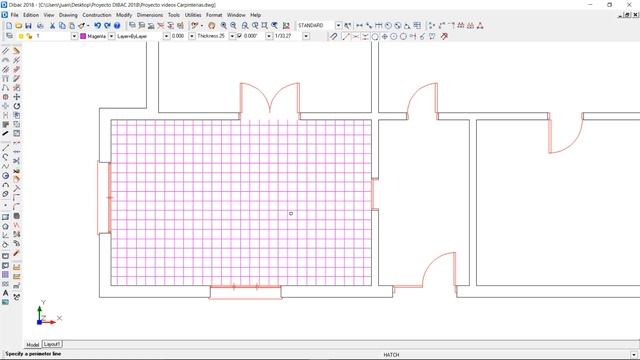Click the Paste icon
Image resolution: width=640 pixels, height=360 pixels.
(x=72, y=25)
